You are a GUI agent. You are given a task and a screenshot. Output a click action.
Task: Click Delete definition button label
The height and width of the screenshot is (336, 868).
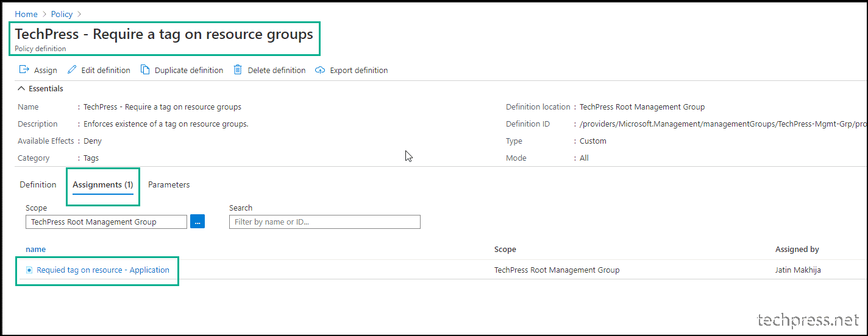point(277,71)
